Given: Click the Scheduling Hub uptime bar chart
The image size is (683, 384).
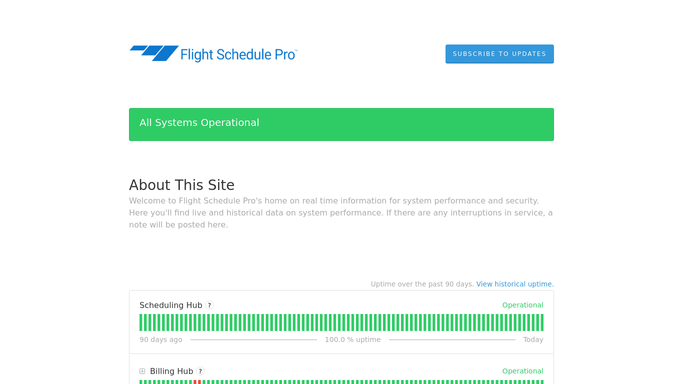Looking at the screenshot, I should click(x=341, y=323).
